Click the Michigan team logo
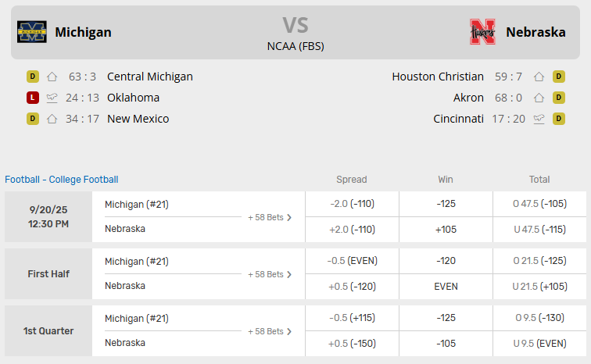 coord(32,32)
